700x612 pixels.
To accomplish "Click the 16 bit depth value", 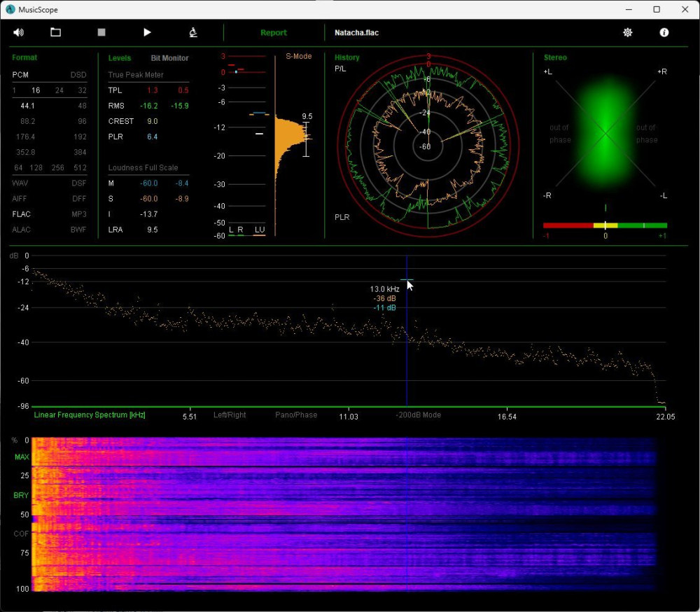I will tap(36, 90).
